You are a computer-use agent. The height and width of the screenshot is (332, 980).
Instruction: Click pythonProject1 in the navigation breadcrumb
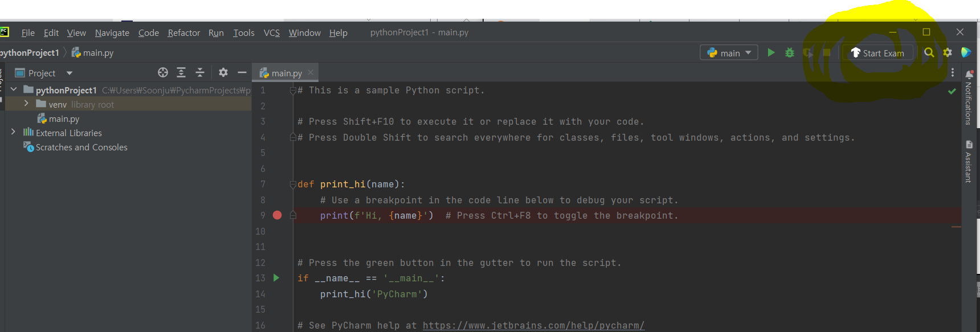point(30,52)
